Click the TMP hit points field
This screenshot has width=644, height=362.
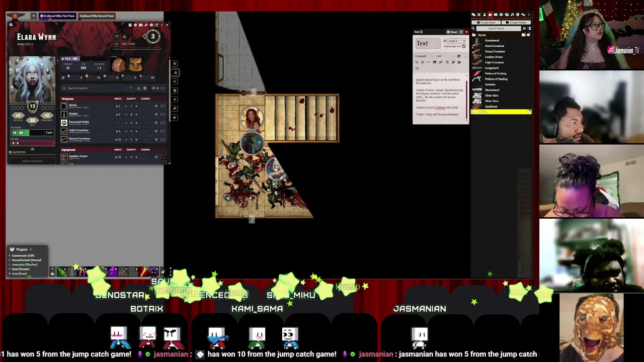point(49,133)
